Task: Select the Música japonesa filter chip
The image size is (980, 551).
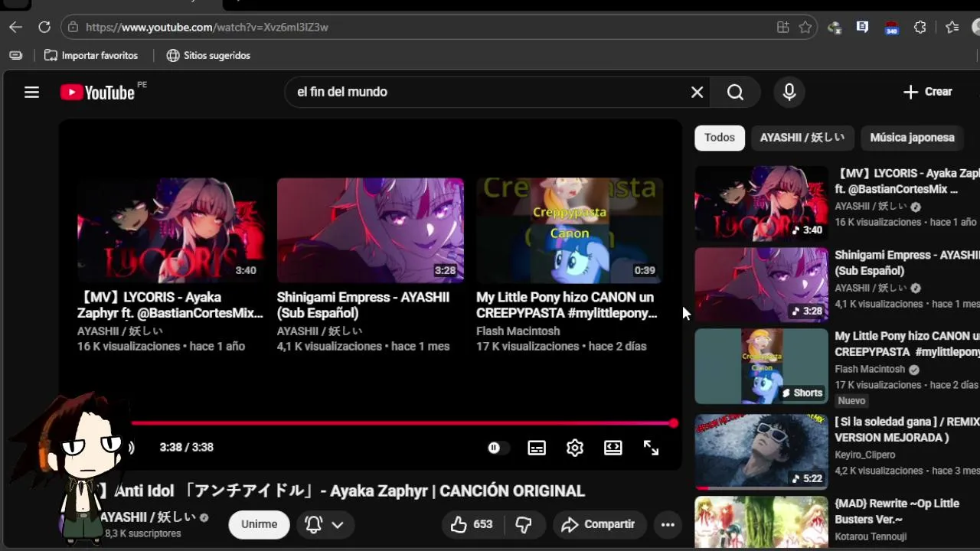Action: (913, 138)
